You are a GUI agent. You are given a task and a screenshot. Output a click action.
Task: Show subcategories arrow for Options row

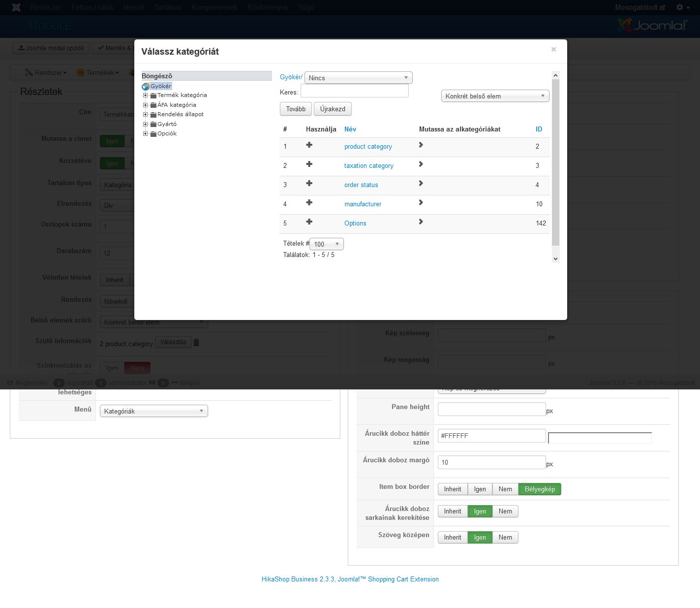point(421,222)
